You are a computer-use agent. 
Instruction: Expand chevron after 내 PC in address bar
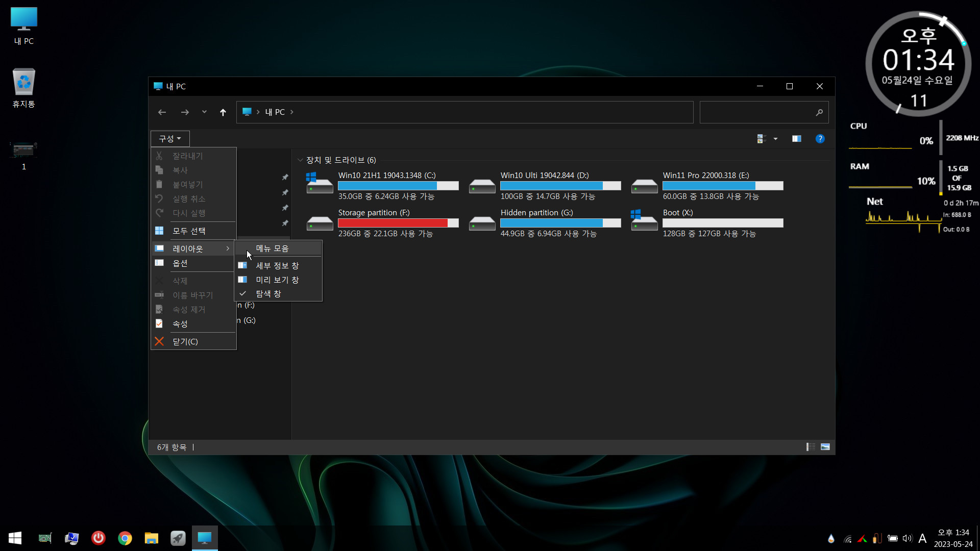[292, 112]
